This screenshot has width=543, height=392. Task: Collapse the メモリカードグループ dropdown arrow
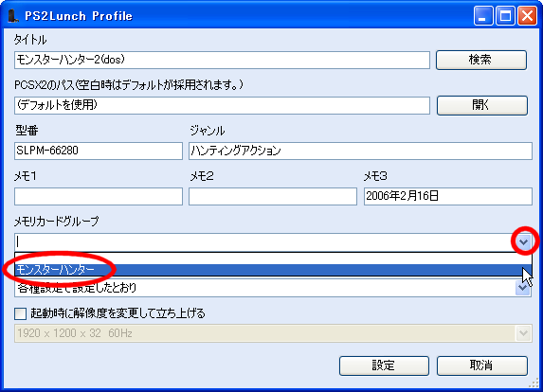point(523,241)
